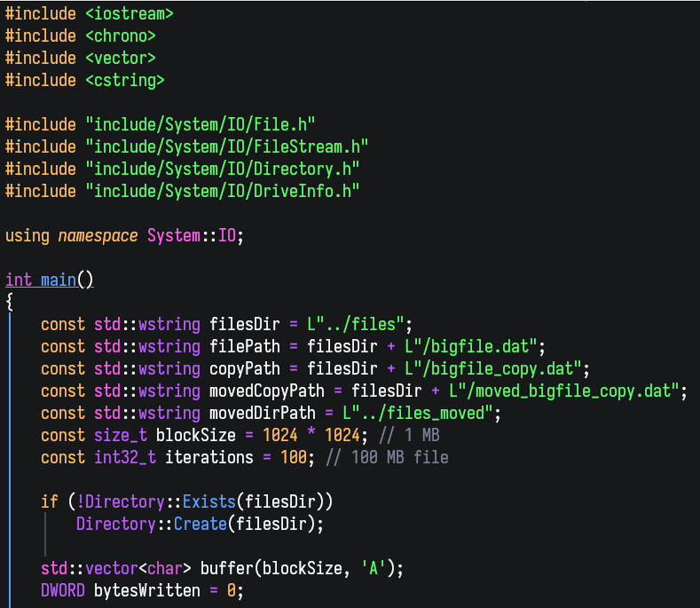Image resolution: width=700 pixels, height=608 pixels.
Task: Click the DWORD type name
Action: point(62,590)
